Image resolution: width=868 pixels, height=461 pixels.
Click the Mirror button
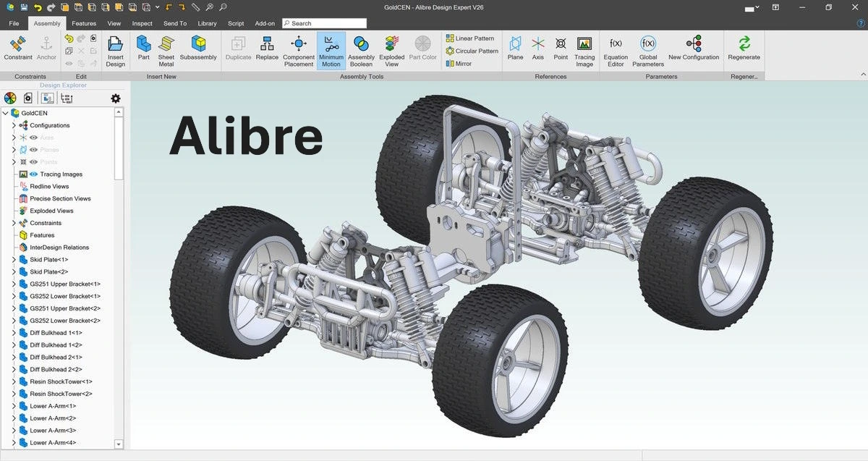(459, 64)
